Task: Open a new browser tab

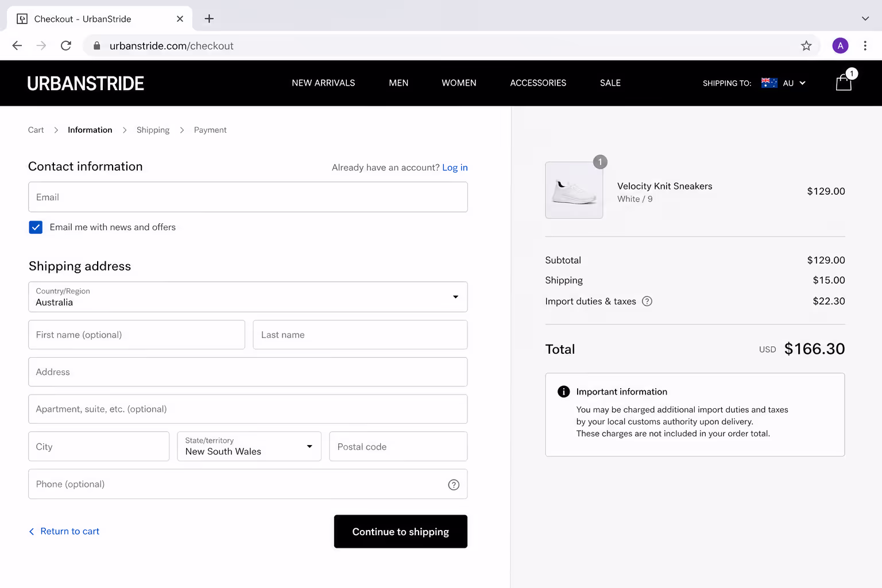Action: tap(209, 19)
